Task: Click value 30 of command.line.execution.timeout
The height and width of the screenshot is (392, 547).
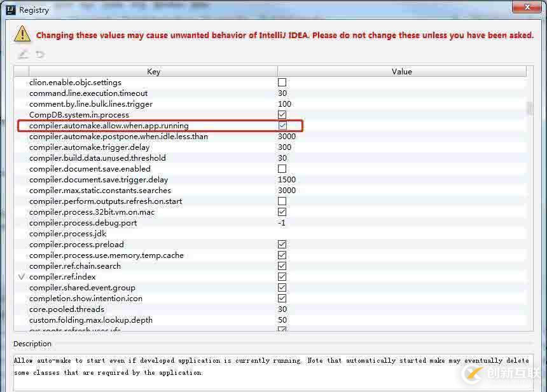Action: 282,93
